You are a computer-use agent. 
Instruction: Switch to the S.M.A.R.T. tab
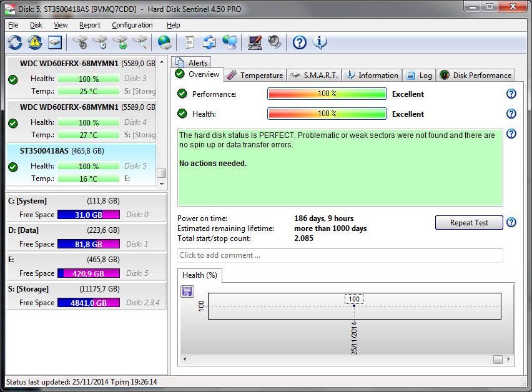tap(314, 76)
